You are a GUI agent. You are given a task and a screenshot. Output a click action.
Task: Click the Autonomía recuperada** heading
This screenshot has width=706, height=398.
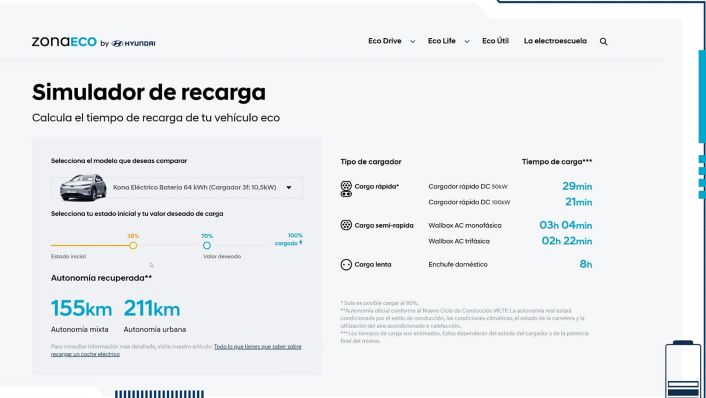click(x=101, y=278)
